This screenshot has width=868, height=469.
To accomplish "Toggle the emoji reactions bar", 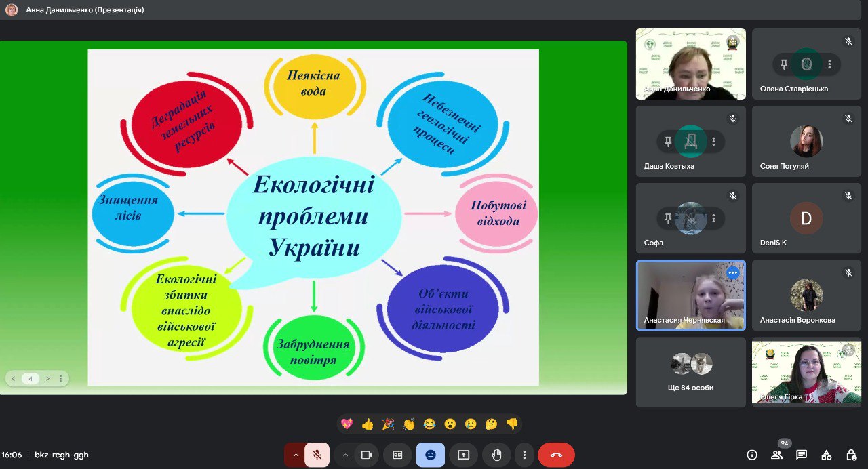I will point(431,455).
